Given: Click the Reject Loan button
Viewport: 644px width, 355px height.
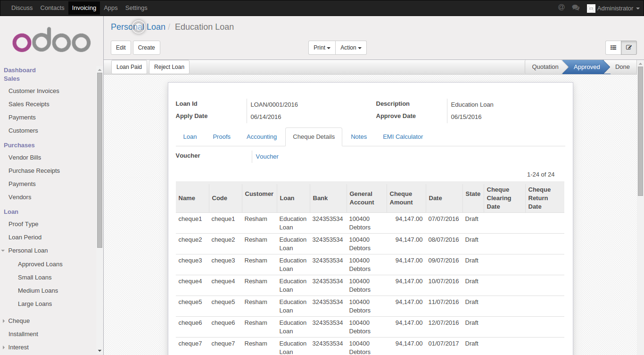Looking at the screenshot, I should 169,67.
